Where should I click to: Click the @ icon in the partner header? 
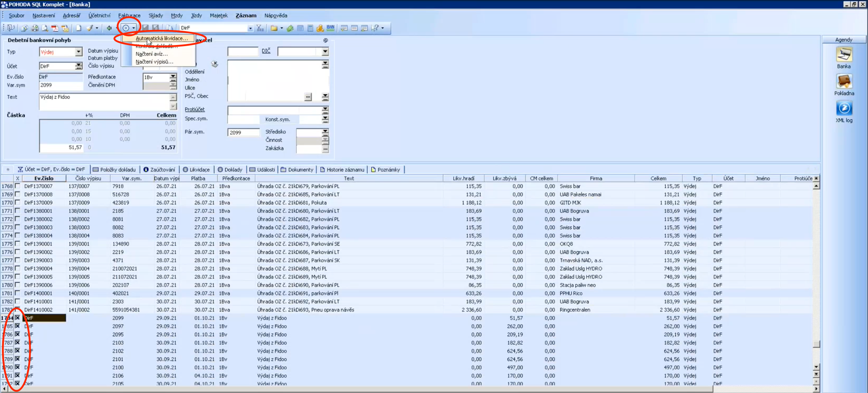pos(325,40)
